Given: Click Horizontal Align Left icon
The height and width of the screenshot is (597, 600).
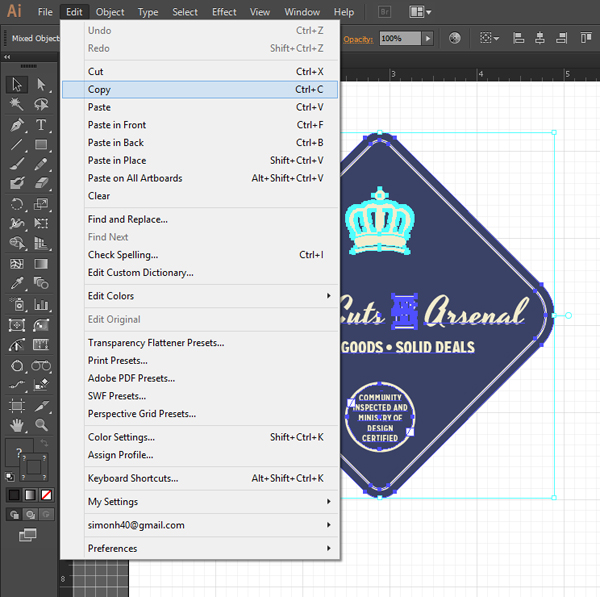Looking at the screenshot, I should [x=518, y=38].
